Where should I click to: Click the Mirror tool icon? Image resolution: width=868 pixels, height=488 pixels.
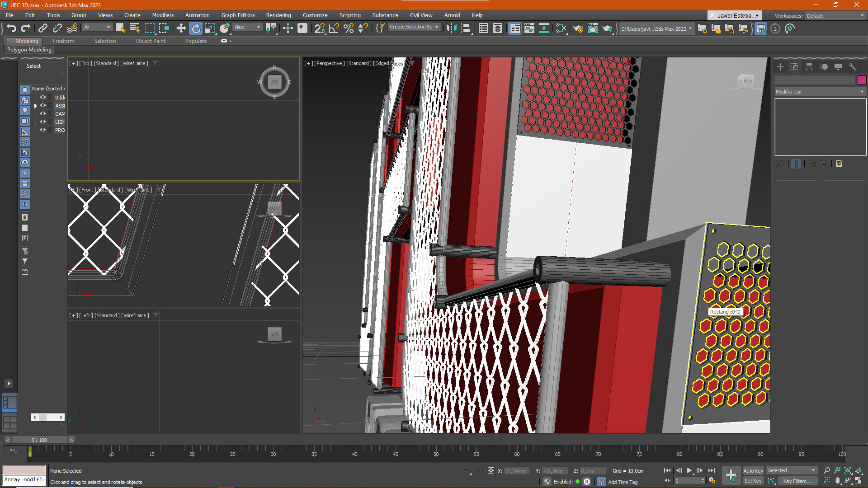click(451, 28)
